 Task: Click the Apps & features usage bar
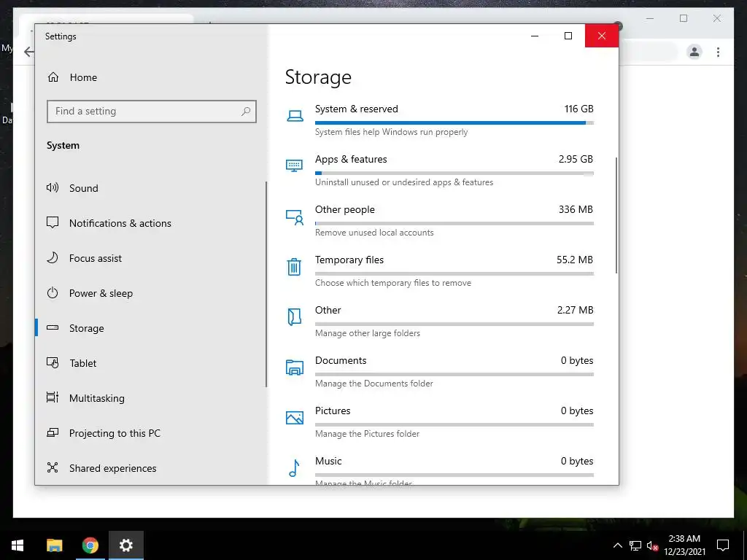[x=454, y=174]
